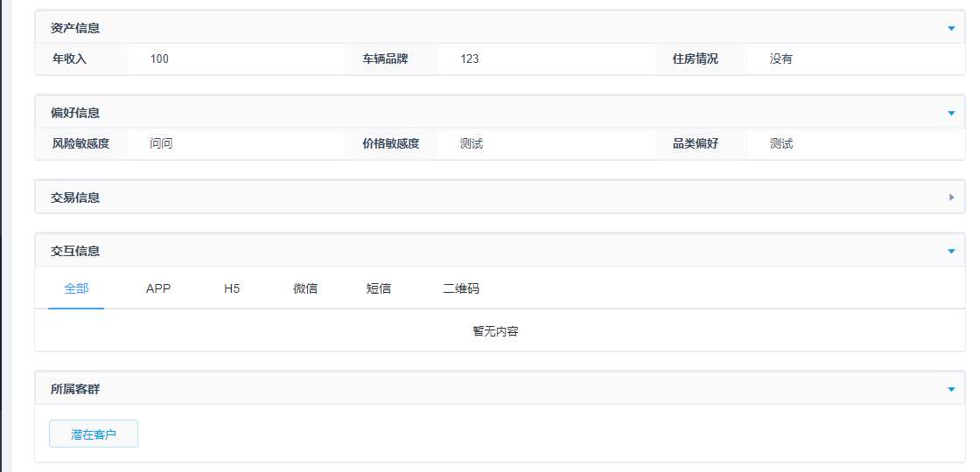Screen dimensions: 980x472
Task: Show the 短信 interactions tab
Action: [379, 288]
